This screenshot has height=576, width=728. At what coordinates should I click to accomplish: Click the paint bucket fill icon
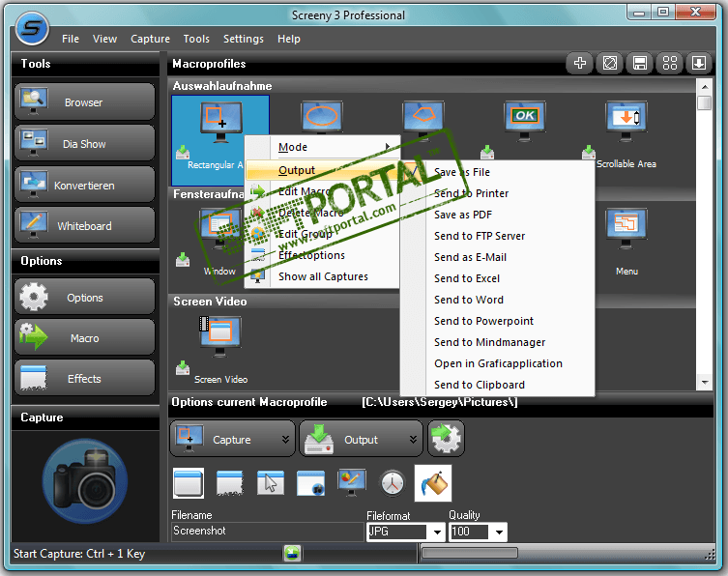tap(433, 483)
